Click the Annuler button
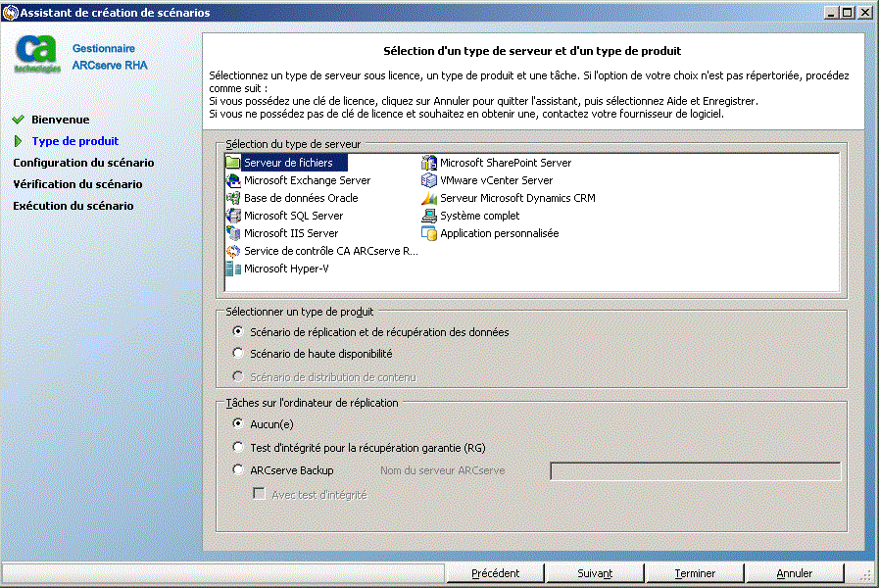Viewport: 879px width, 588px height. [796, 572]
